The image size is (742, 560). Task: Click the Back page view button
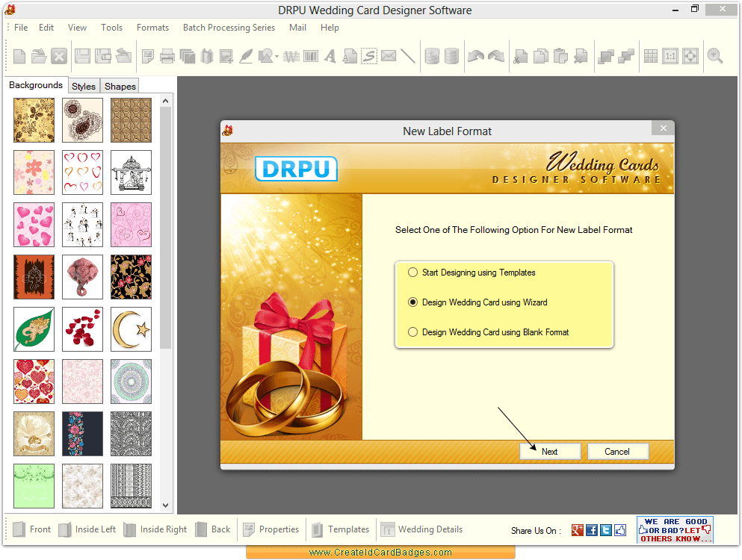(x=213, y=529)
